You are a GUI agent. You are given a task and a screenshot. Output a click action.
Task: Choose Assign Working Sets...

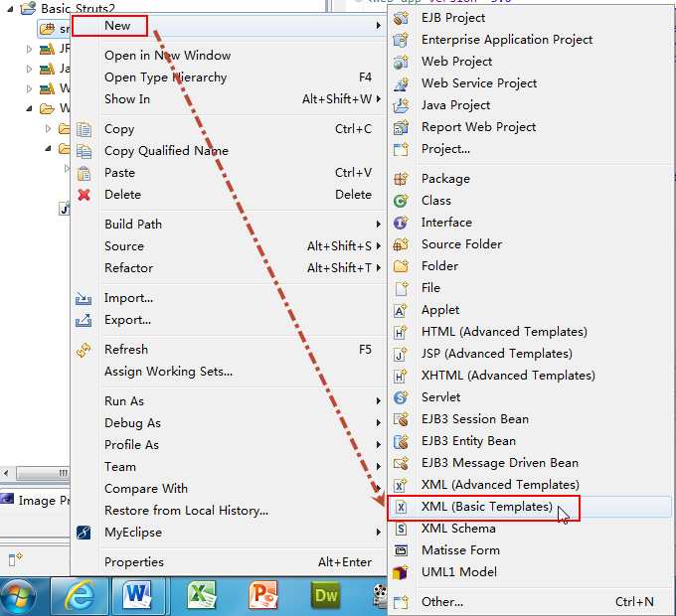click(x=169, y=372)
